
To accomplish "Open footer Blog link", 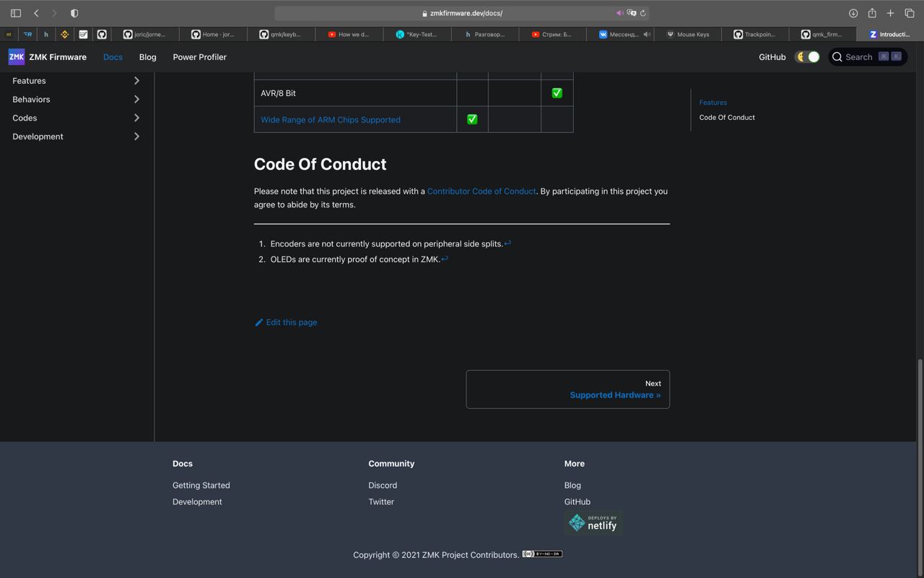I will tap(572, 486).
